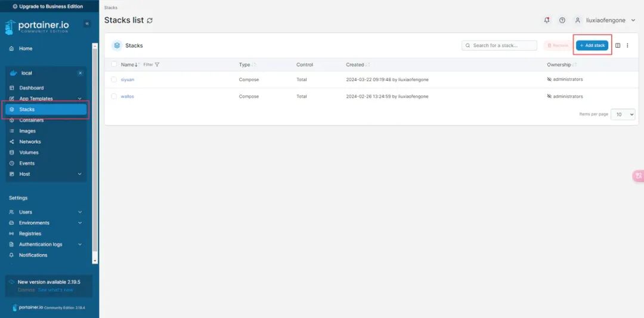
Task: Expand the App Templates submenu chevron
Action: tap(80, 98)
